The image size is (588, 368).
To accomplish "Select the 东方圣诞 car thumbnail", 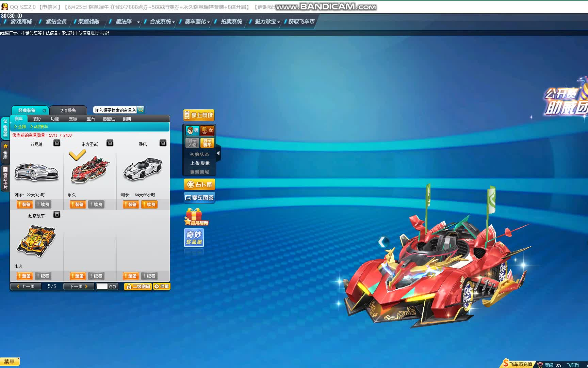I will pos(90,170).
